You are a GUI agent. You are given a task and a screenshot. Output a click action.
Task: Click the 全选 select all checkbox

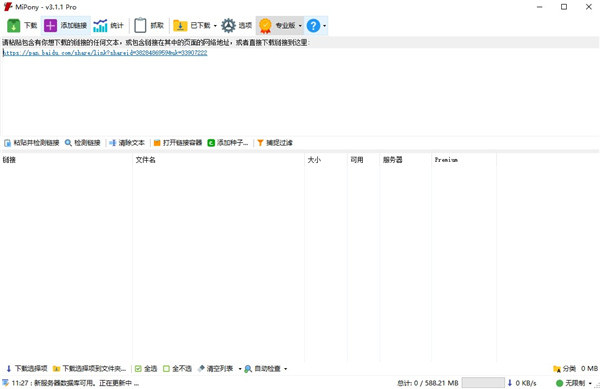[x=138, y=369]
